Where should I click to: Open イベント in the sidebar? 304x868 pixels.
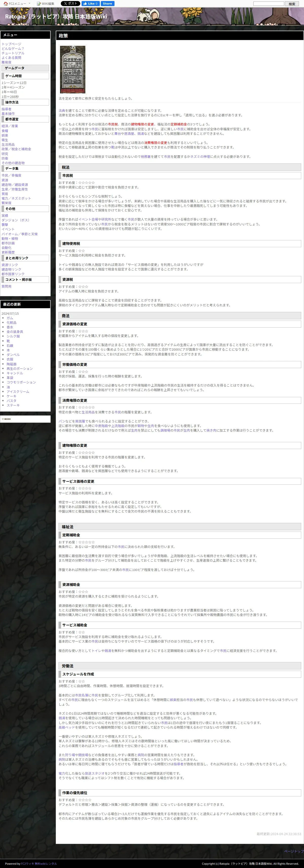point(8,229)
